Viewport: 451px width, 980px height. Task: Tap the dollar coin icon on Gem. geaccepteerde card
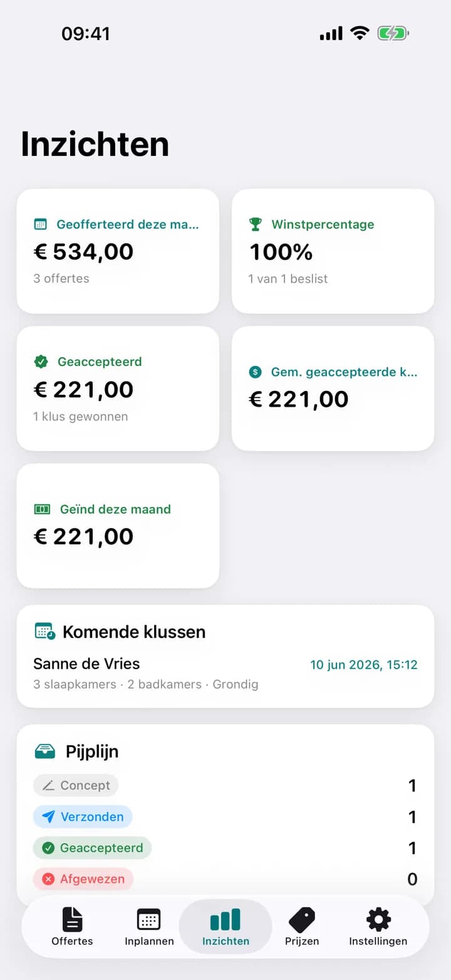coord(255,372)
